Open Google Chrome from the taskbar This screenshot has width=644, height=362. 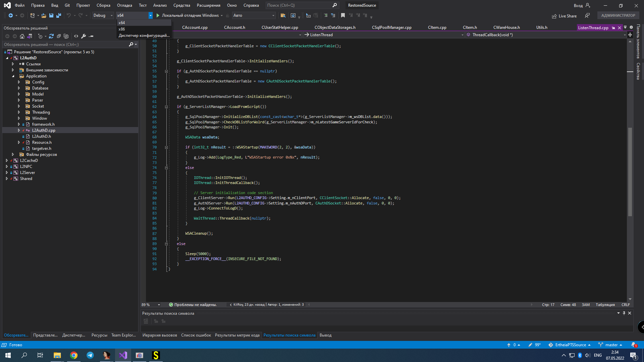[74, 355]
